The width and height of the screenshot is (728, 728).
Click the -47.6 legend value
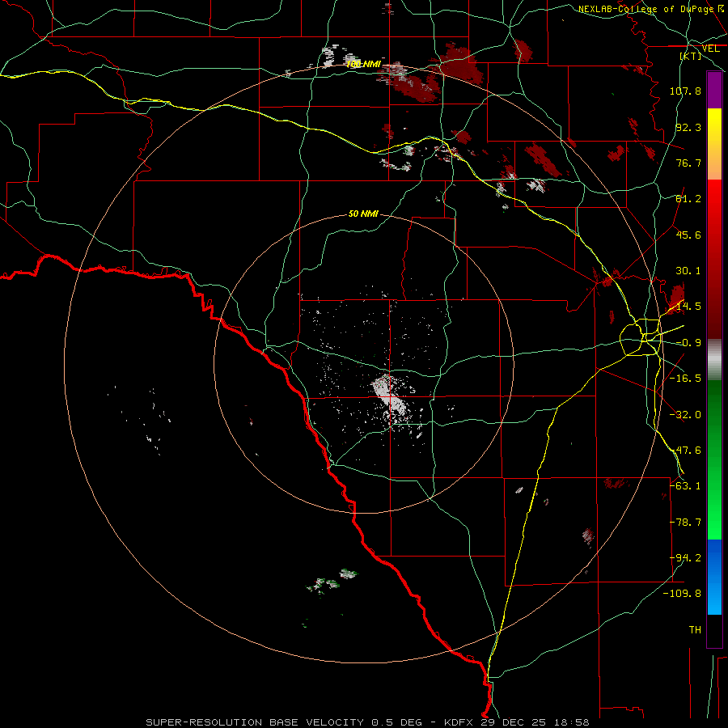[x=685, y=451]
